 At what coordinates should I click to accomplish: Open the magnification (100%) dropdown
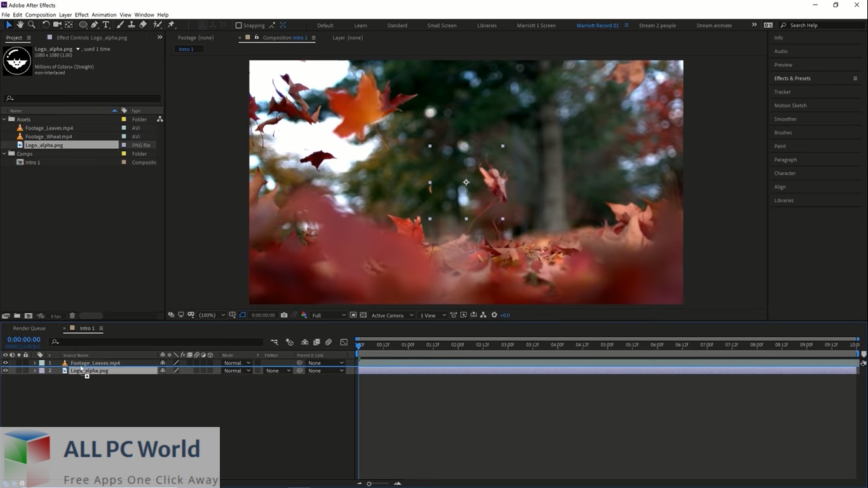[211, 315]
